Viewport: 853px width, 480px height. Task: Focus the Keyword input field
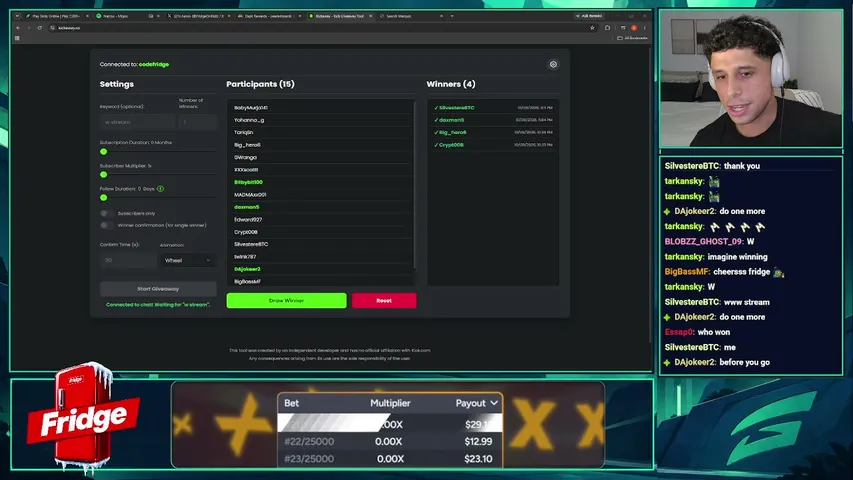(x=138, y=122)
